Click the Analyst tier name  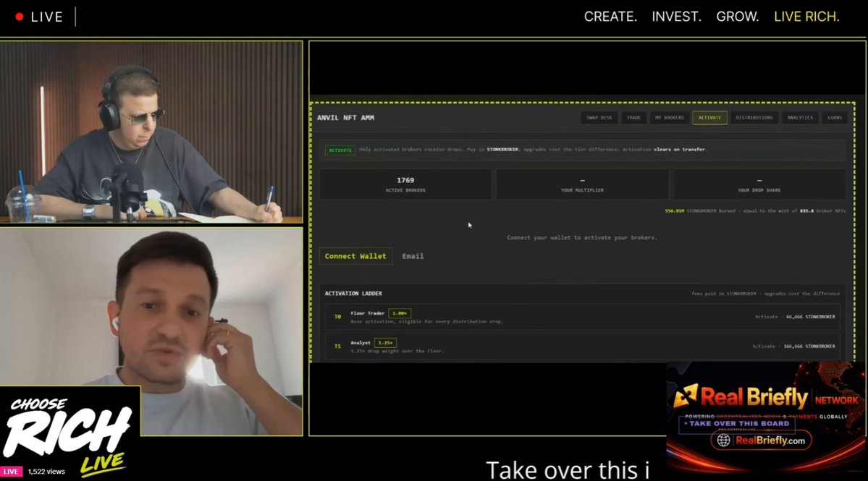361,343
